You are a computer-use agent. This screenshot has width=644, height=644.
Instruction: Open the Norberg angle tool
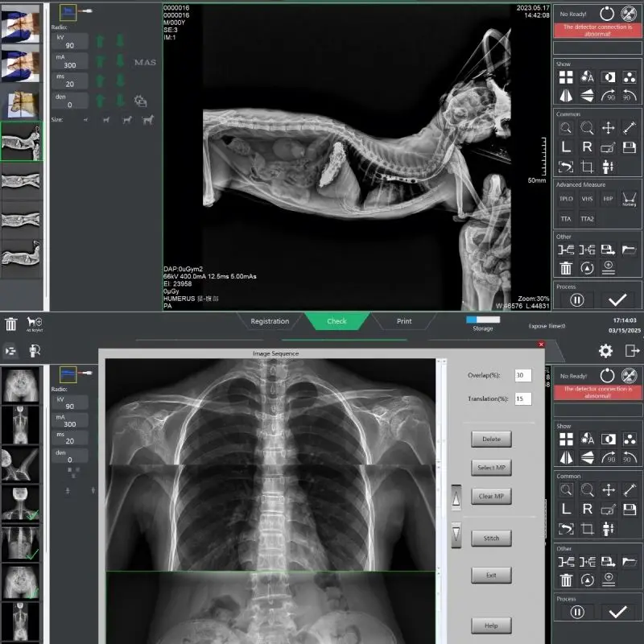pos(629,199)
